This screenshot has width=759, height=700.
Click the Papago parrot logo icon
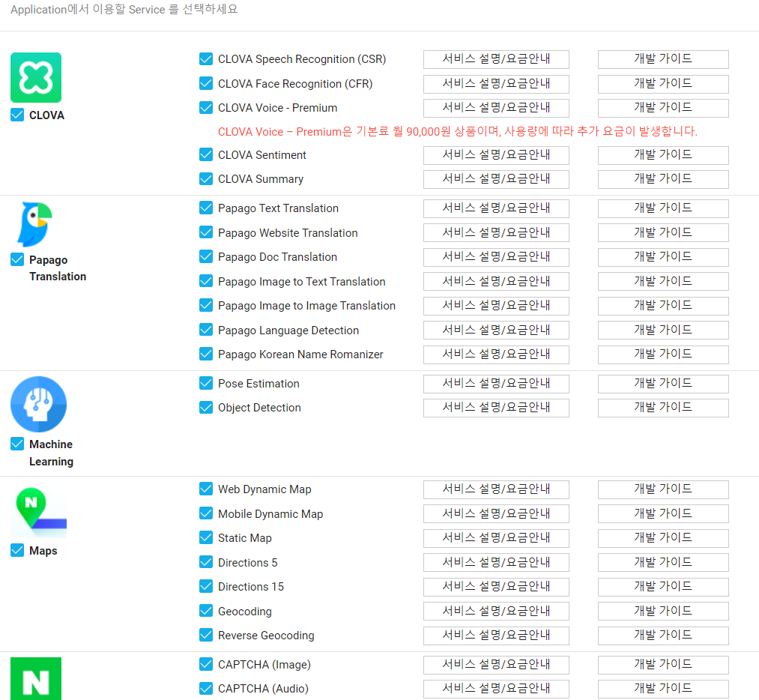click(x=35, y=224)
